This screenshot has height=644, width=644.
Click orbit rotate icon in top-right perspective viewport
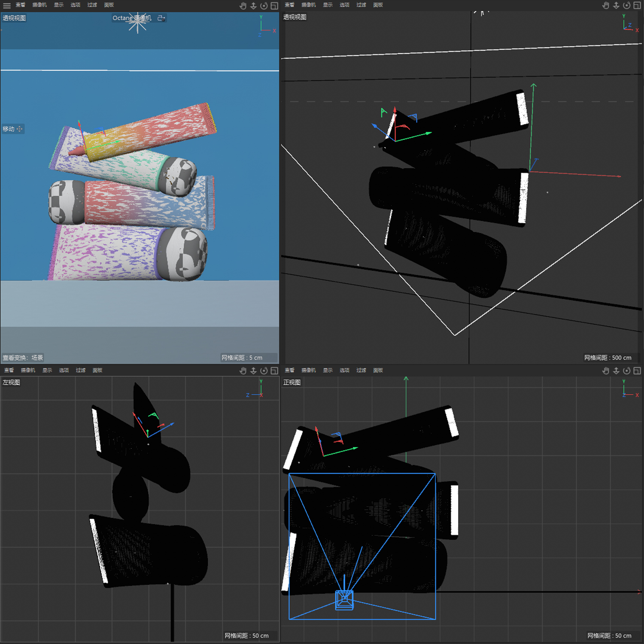(x=626, y=5)
